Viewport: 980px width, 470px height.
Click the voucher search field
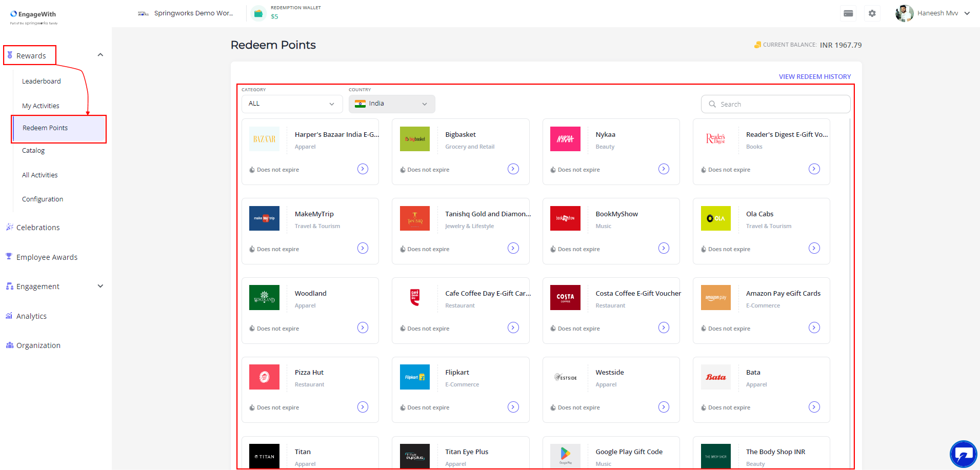pos(775,104)
